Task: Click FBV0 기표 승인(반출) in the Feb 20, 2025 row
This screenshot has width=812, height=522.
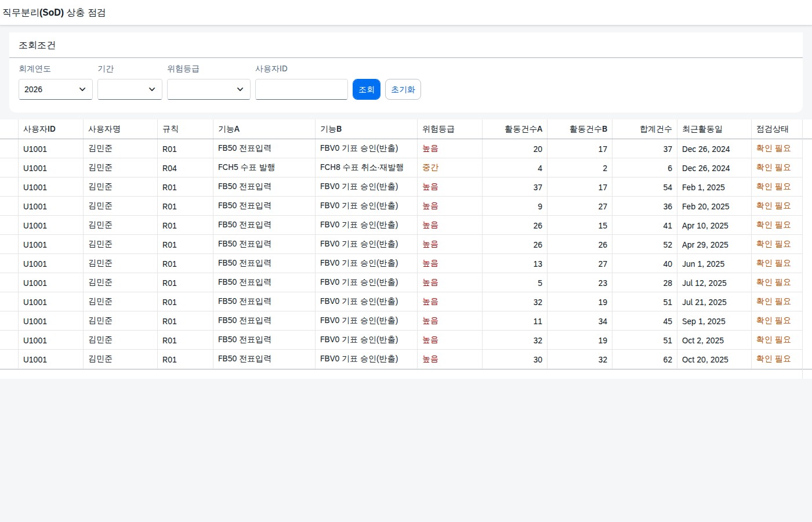Action: point(367,206)
